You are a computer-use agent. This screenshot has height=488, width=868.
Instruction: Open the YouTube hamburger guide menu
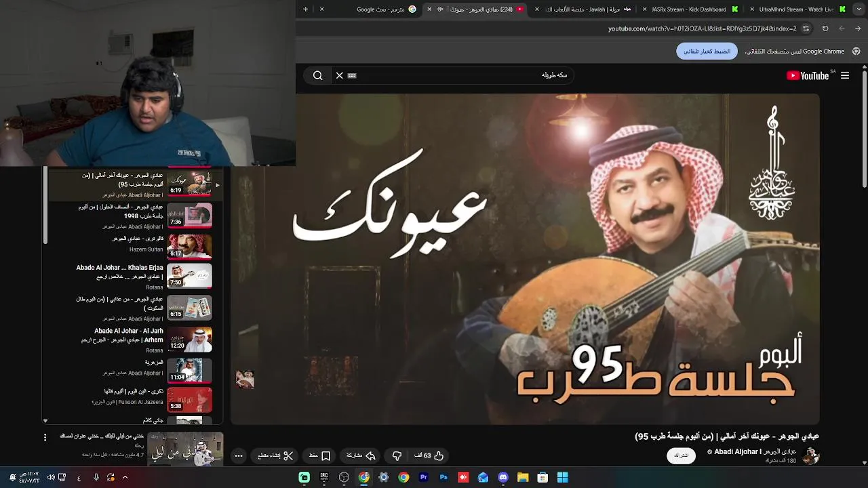click(x=845, y=75)
